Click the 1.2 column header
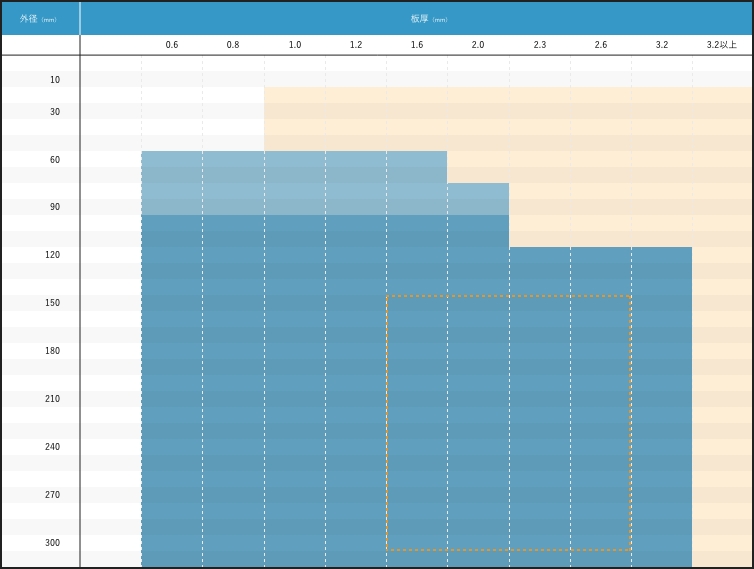754x569 pixels. coord(356,45)
